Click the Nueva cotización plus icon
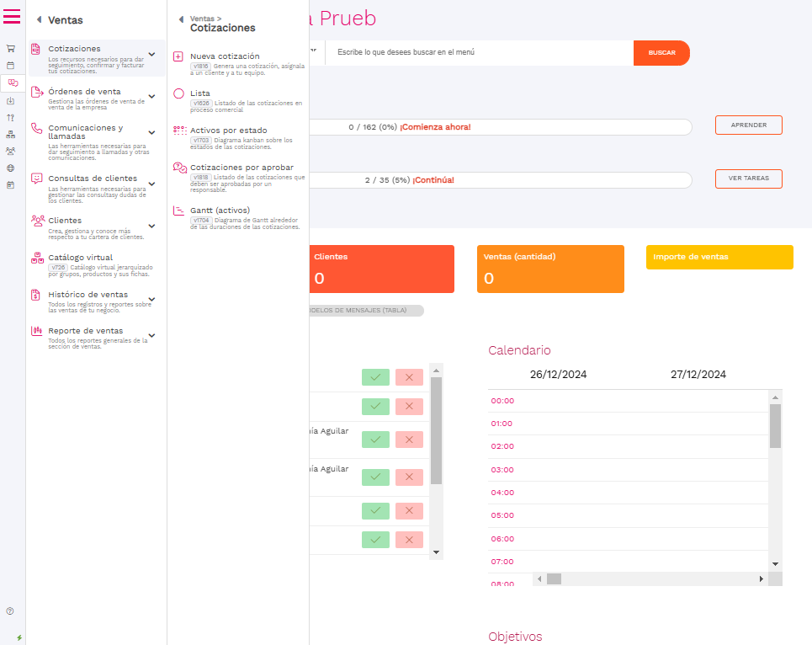The height and width of the screenshot is (645, 812). [x=178, y=57]
